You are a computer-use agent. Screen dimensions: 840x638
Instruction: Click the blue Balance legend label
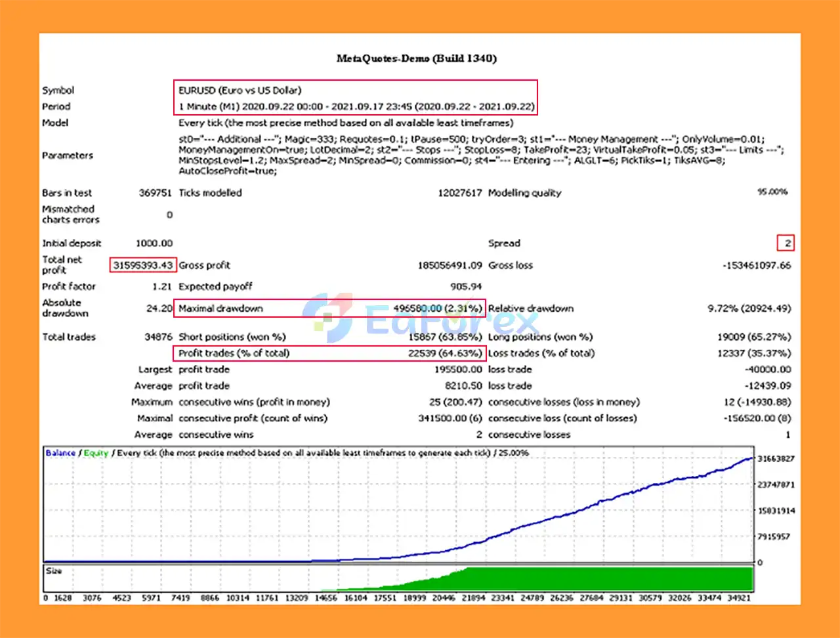(60, 453)
